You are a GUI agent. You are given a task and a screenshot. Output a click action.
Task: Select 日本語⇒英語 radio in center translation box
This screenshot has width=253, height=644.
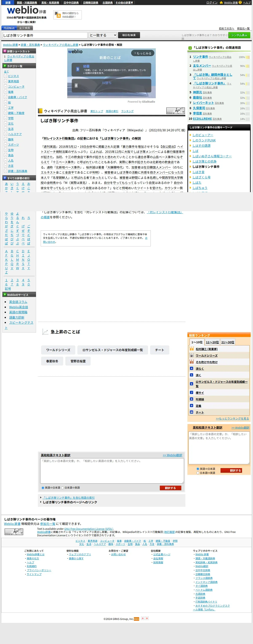[x=63, y=488]
